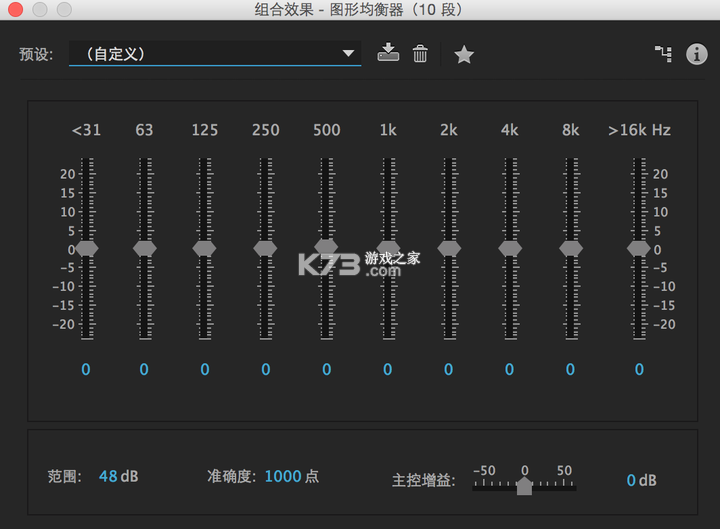
Task: Click the 准确度 value 1000
Action: point(283,476)
